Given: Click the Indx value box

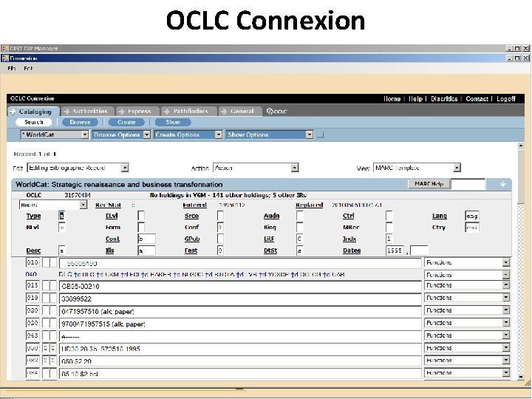Looking at the screenshot, I should click(x=389, y=239).
